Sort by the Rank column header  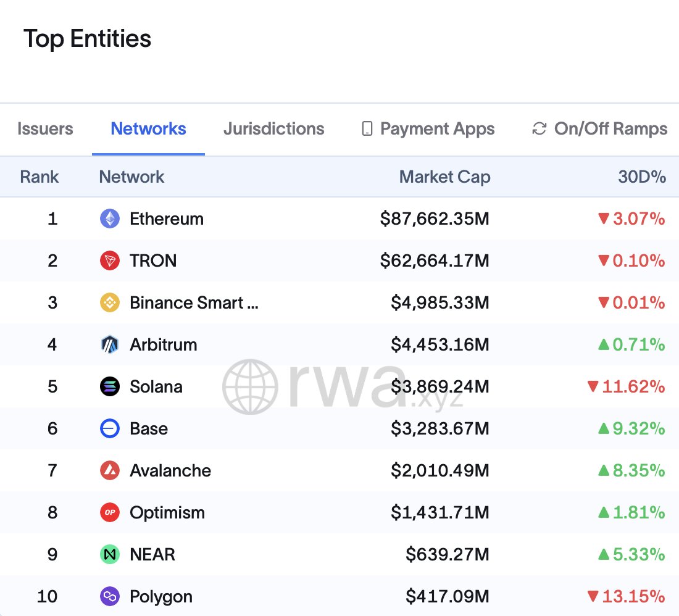tap(40, 177)
